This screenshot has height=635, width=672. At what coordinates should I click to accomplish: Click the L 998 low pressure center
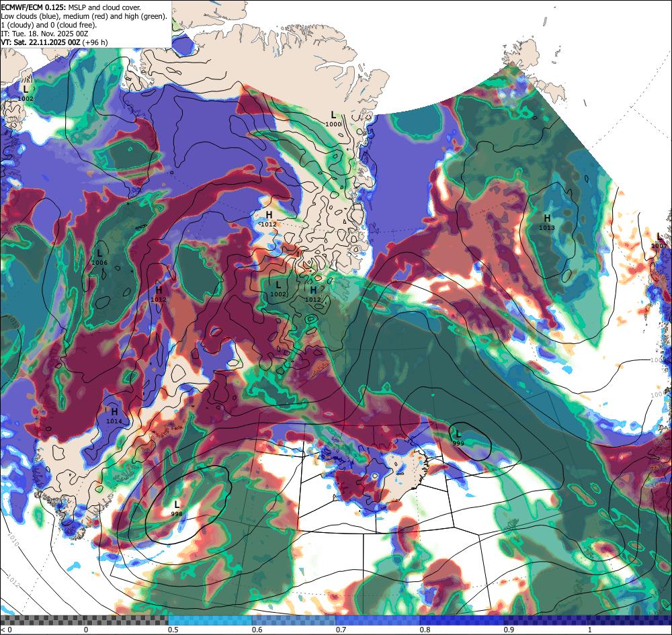(x=177, y=508)
